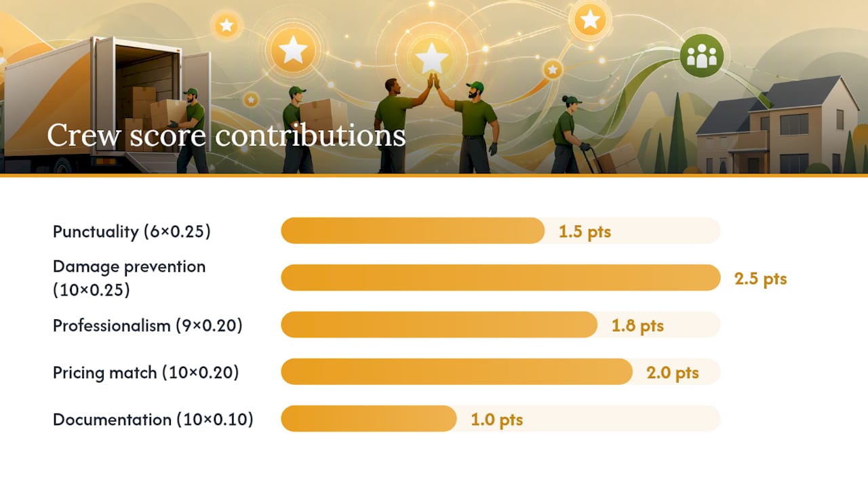The width and height of the screenshot is (868, 488).
Task: Select the Professionalism score bar
Action: coord(500,325)
